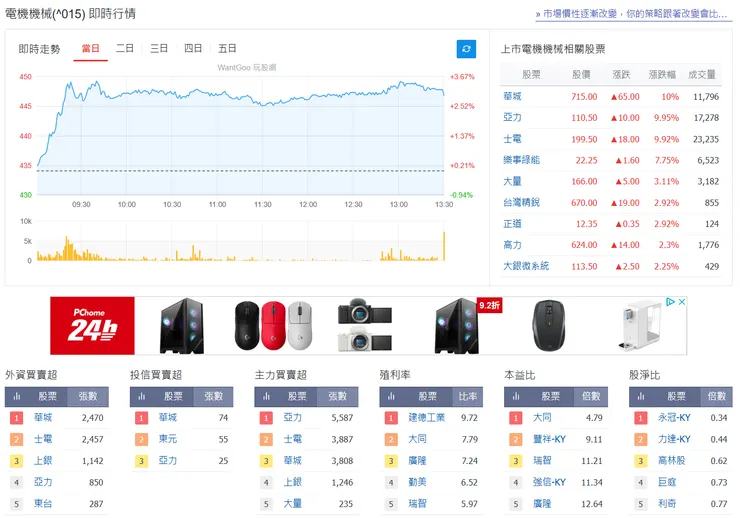This screenshot has width=740, height=518.
Task: Click the 13:00 time axis label
Action: click(399, 204)
